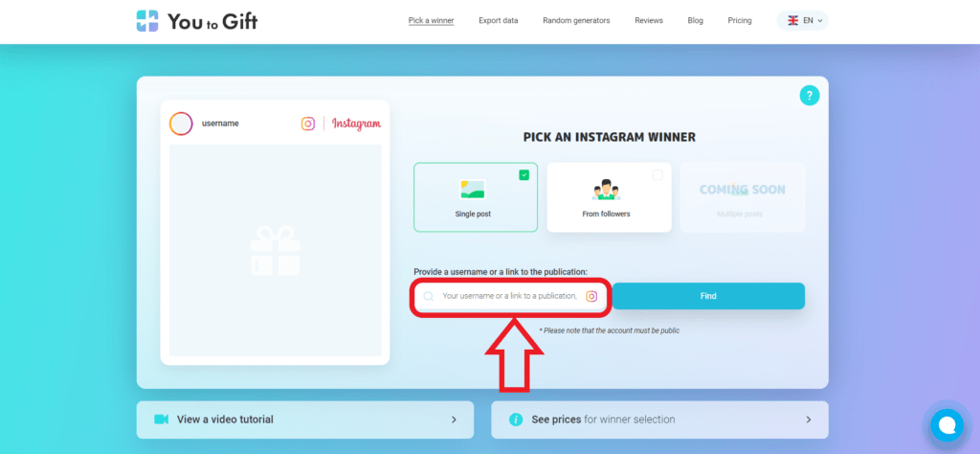Click the gift box post preview placeholder
This screenshot has height=454, width=980.
pos(275,251)
